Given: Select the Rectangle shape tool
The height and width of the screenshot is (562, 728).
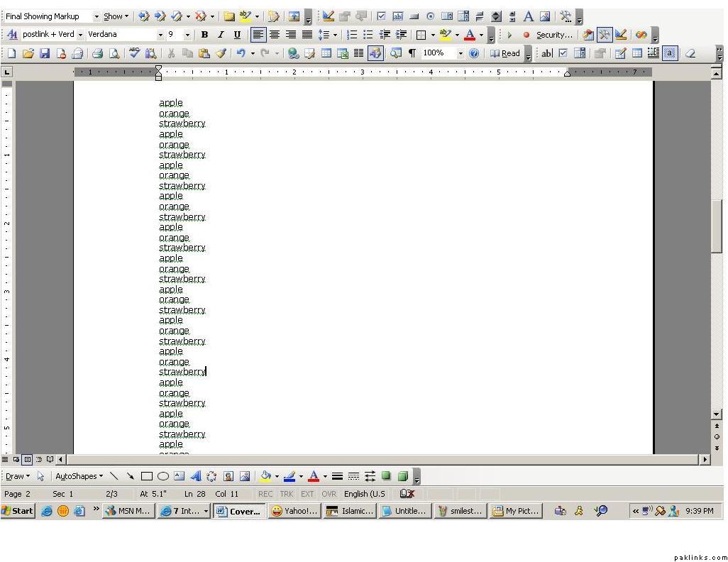Looking at the screenshot, I should (147, 476).
